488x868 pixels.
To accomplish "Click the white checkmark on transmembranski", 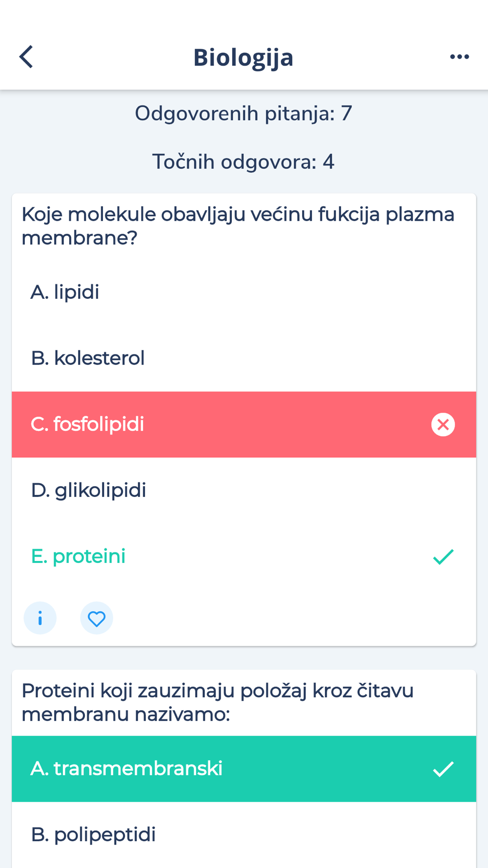I will click(443, 769).
